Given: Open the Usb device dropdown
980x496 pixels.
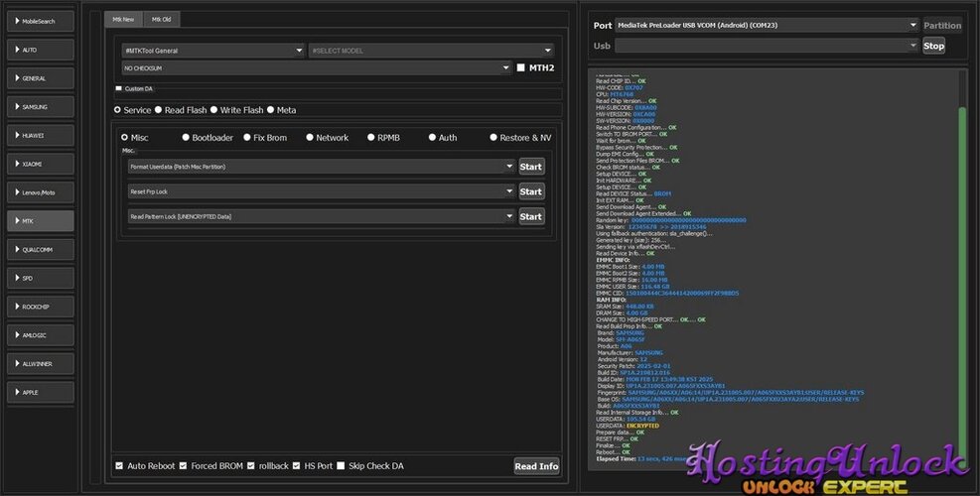Looking at the screenshot, I should coord(767,46).
